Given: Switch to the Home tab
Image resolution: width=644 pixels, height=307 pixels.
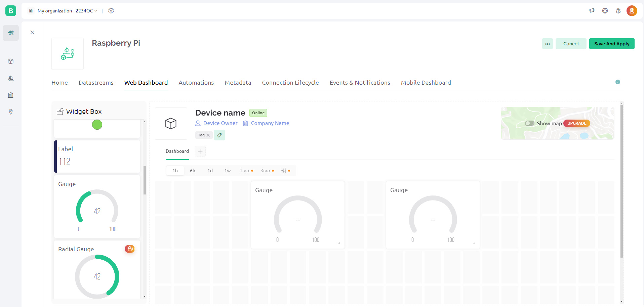Looking at the screenshot, I should click(59, 83).
